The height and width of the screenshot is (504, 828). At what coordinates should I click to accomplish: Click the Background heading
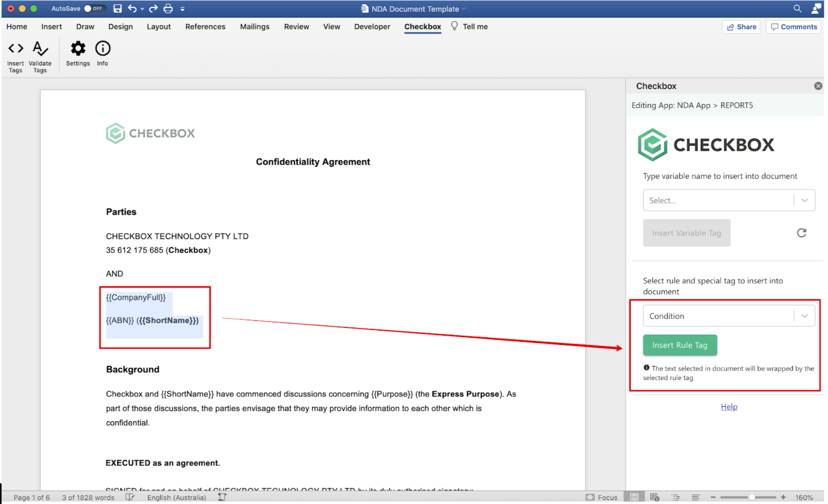pyautogui.click(x=133, y=369)
